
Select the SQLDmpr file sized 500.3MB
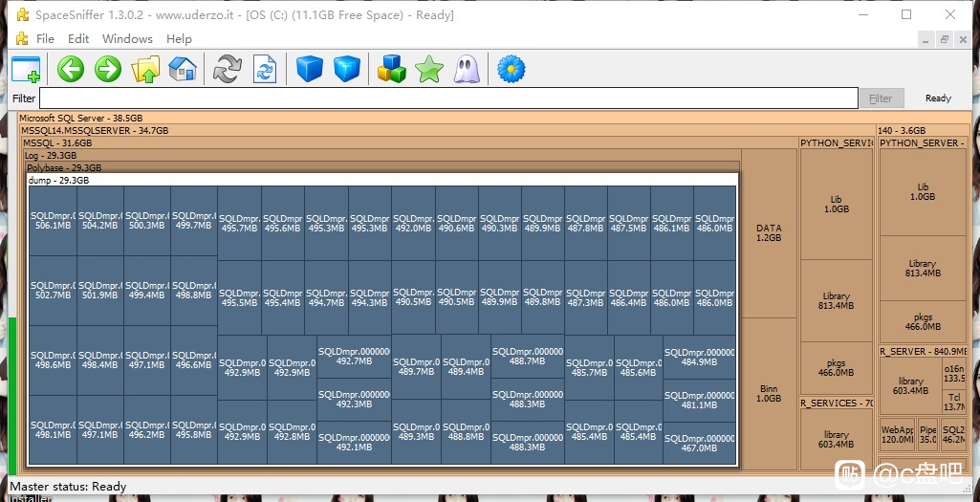[147, 221]
